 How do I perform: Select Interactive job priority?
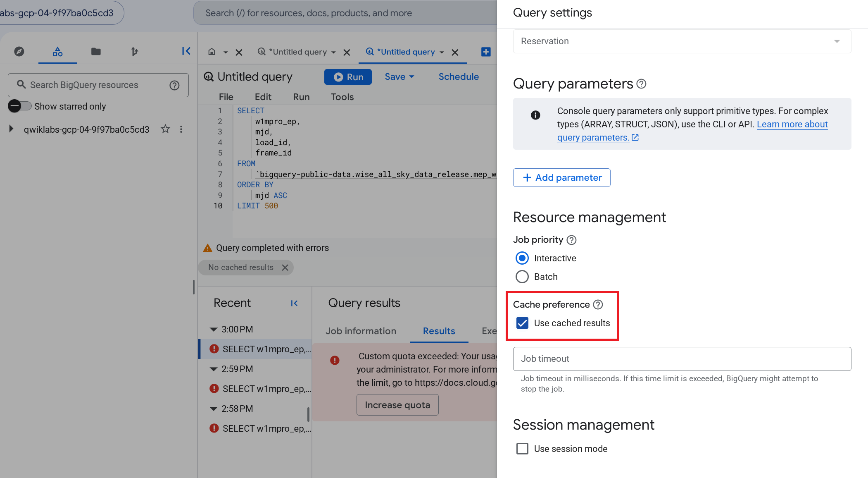(522, 258)
